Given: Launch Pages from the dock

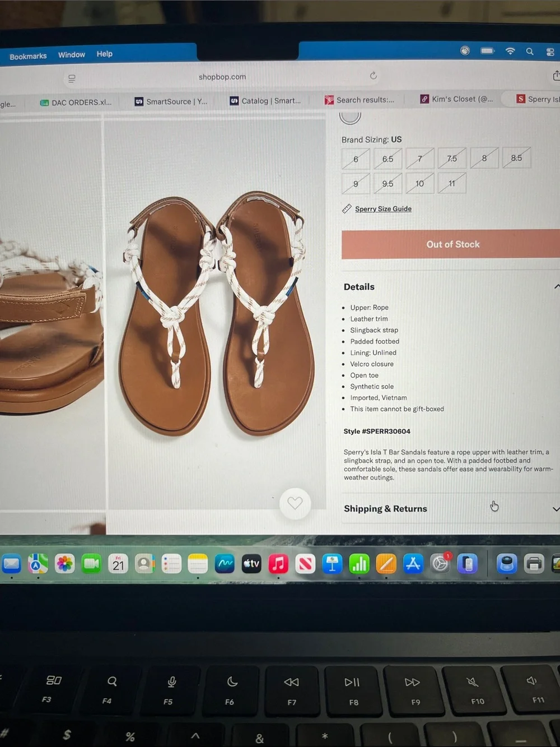Looking at the screenshot, I should pyautogui.click(x=386, y=564).
